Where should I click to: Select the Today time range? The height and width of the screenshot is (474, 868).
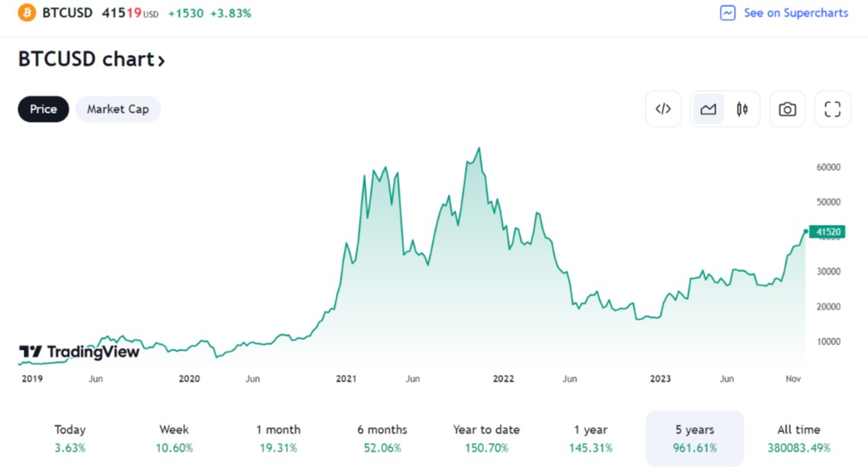coord(70,438)
